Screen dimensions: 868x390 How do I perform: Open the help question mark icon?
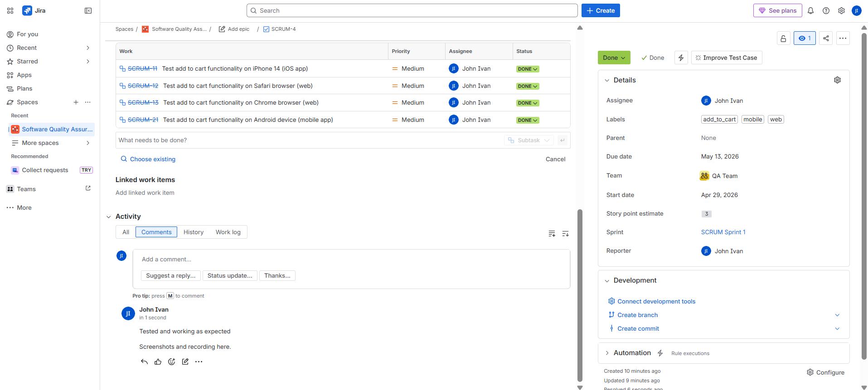click(826, 10)
